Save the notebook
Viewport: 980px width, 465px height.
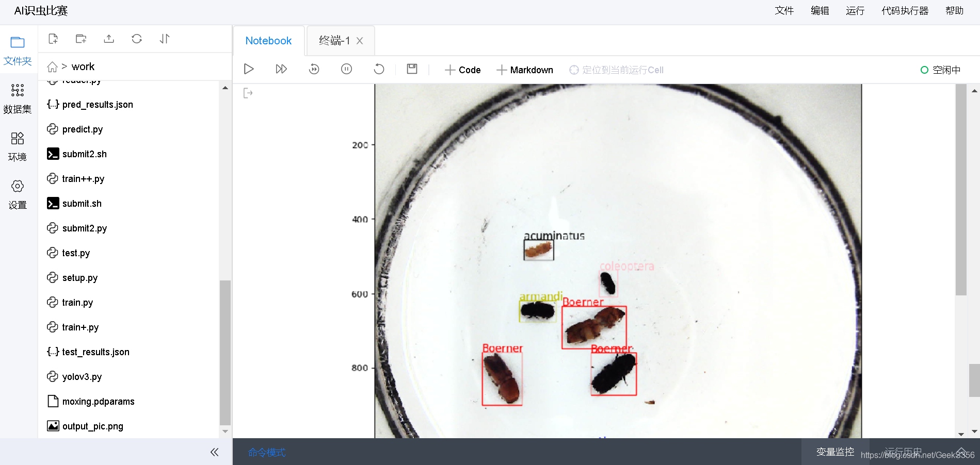tap(412, 69)
